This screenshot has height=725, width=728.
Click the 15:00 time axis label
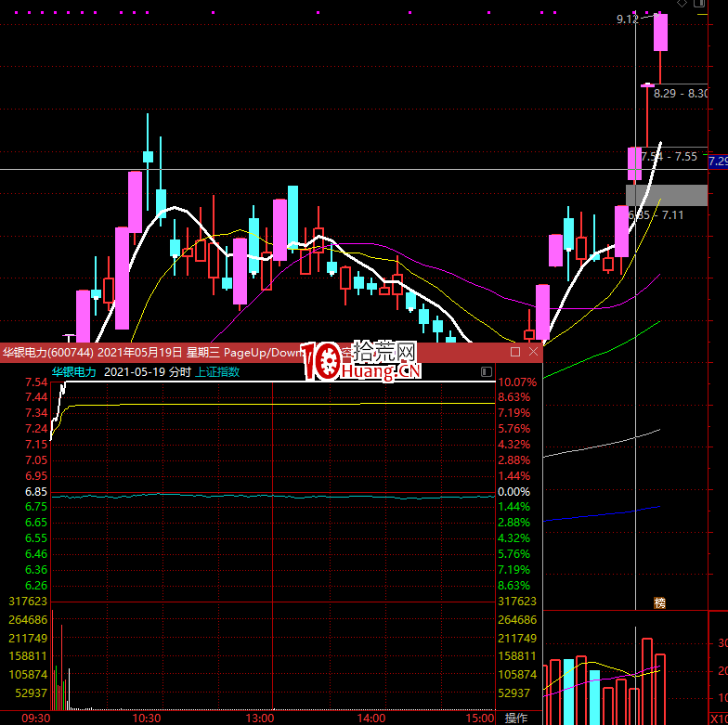click(x=480, y=719)
